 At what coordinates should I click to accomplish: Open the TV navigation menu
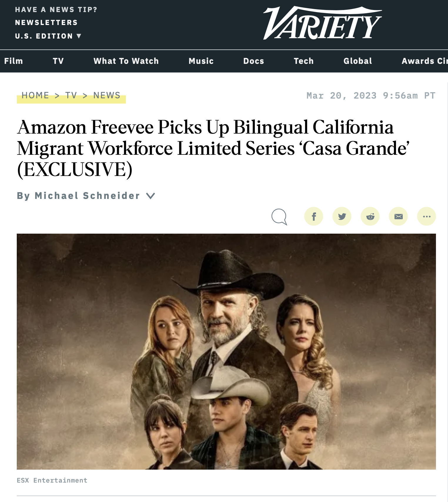58,61
